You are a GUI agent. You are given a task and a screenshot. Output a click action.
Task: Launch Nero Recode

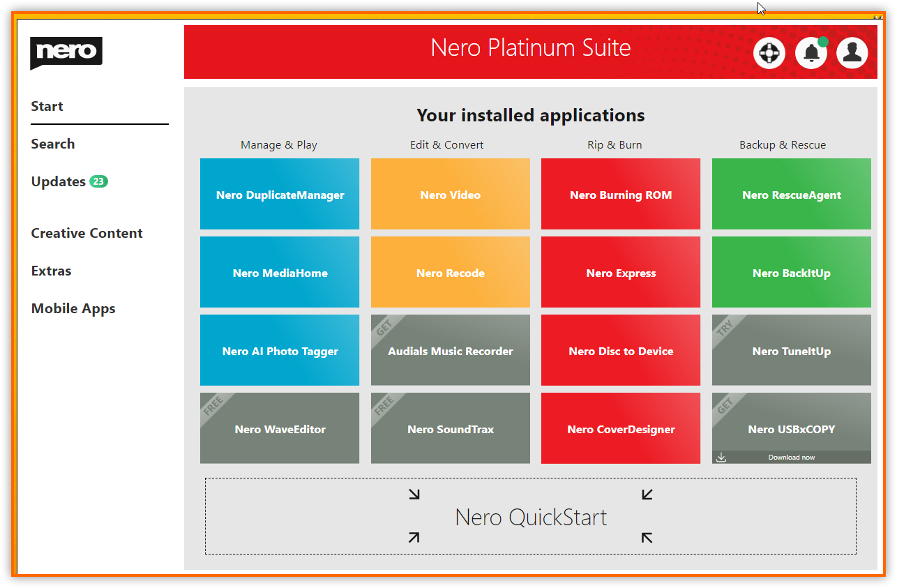point(451,272)
